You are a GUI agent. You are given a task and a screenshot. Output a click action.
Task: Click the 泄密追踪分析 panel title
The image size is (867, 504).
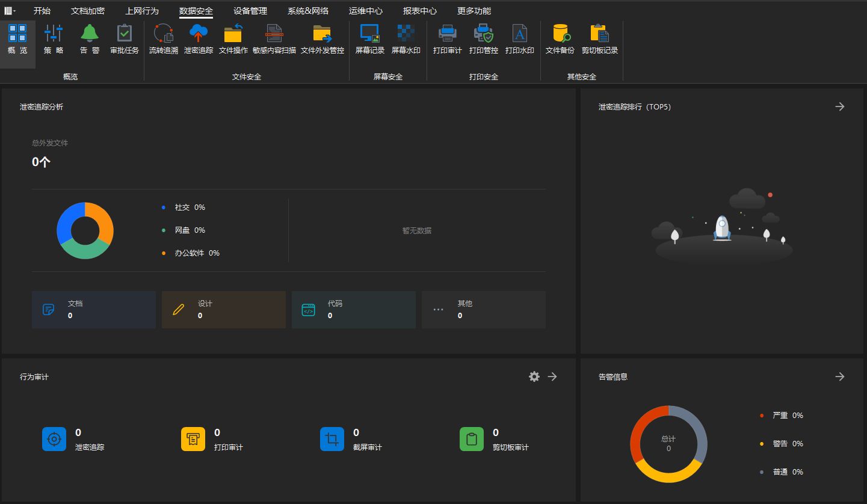tap(42, 106)
